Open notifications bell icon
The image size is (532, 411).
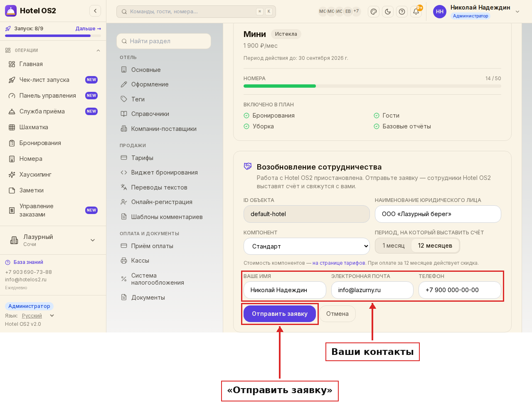point(416,12)
